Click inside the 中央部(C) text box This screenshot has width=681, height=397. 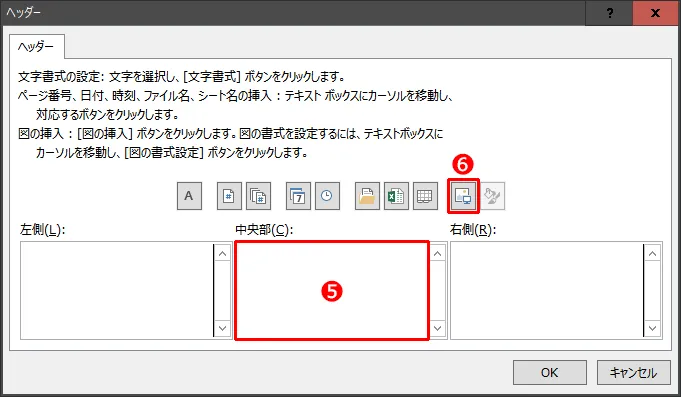[x=332, y=291]
